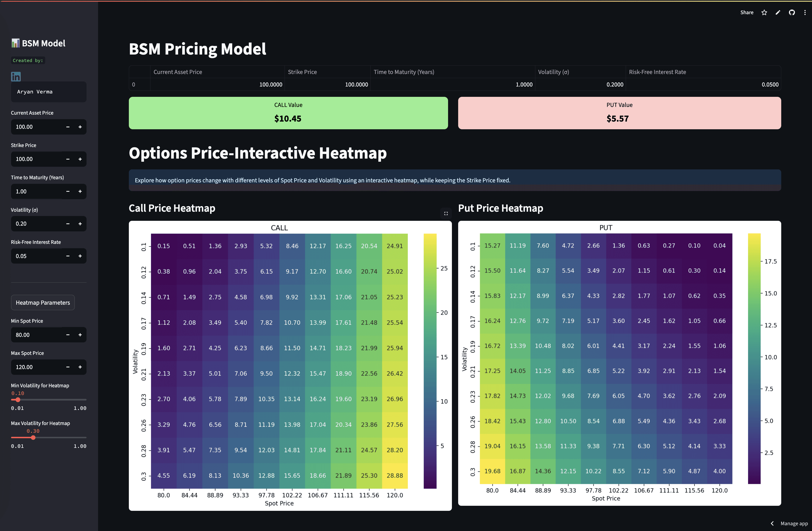Increment Current Asset Price with plus stepper
The width and height of the screenshot is (812, 531).
(80, 127)
